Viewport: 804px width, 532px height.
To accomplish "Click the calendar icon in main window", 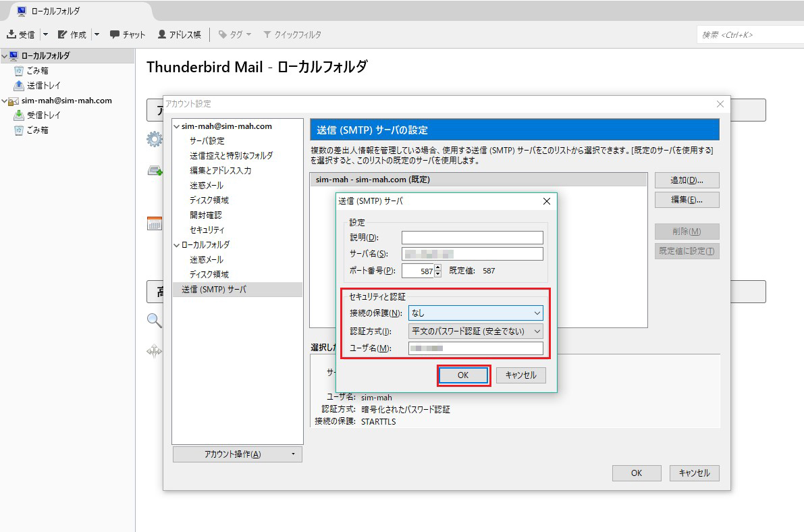I will click(155, 223).
